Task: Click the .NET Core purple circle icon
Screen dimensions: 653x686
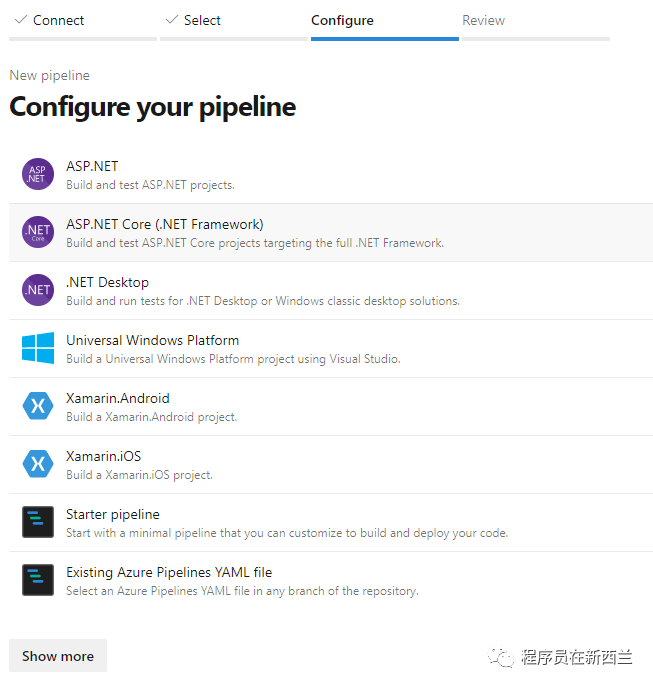Action: click(38, 232)
